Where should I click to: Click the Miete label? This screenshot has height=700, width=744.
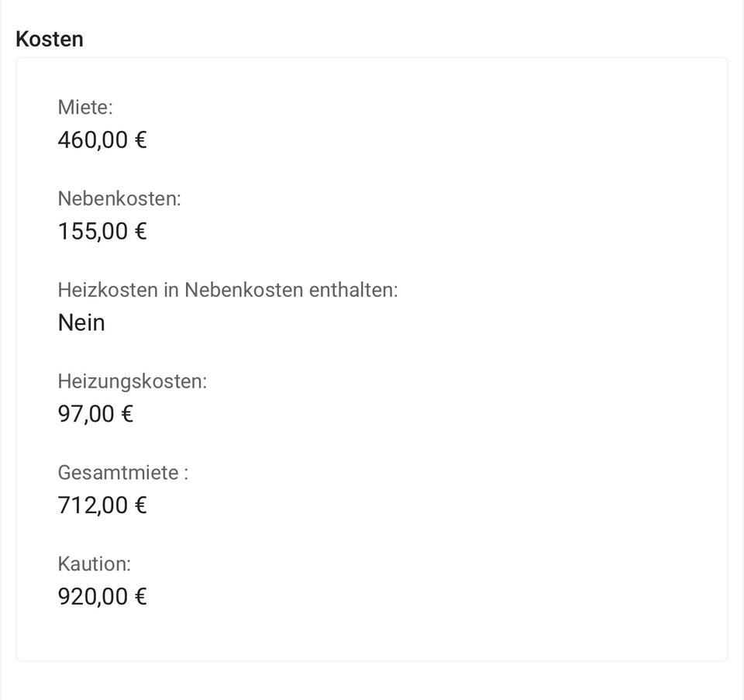coord(85,107)
